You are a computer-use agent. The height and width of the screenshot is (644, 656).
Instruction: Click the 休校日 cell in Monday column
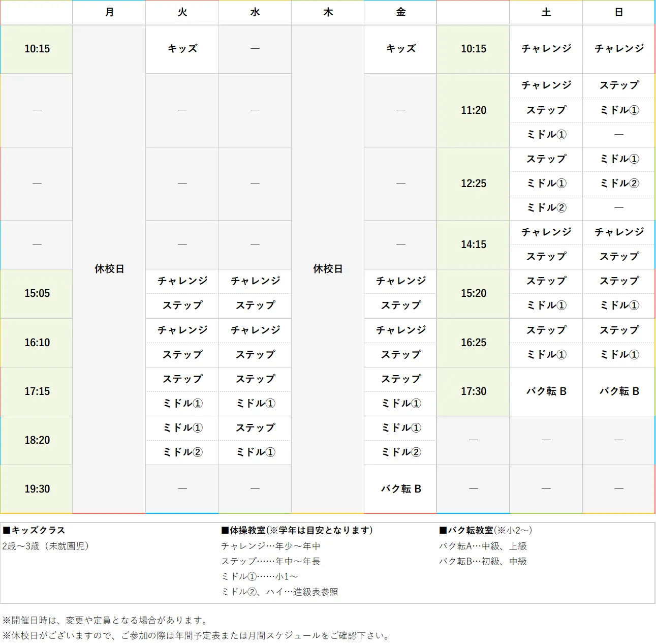(x=109, y=268)
